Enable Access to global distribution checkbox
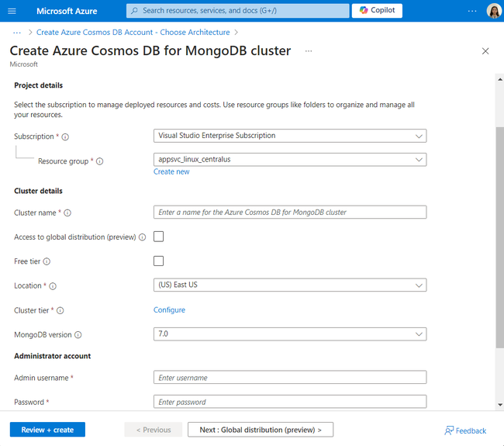Screen dimensions: 504x446 [159, 237]
